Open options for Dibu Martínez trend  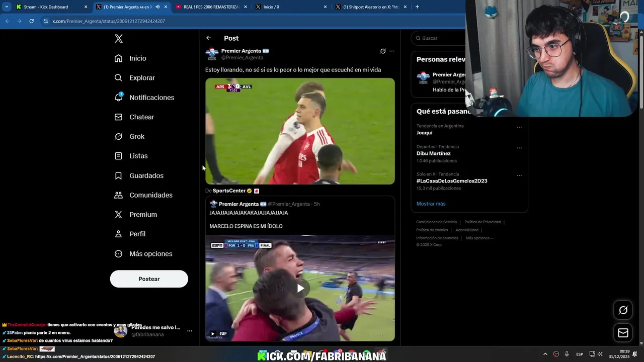tap(519, 148)
